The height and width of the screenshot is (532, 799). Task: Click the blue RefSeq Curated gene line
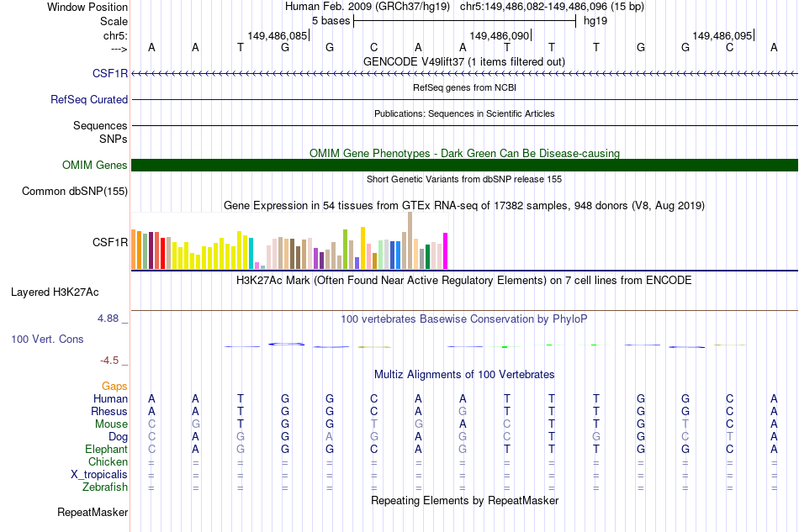point(464,99)
